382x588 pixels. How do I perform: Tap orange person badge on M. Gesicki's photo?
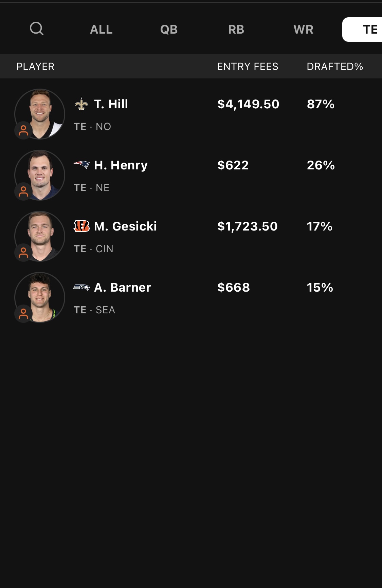click(x=23, y=253)
